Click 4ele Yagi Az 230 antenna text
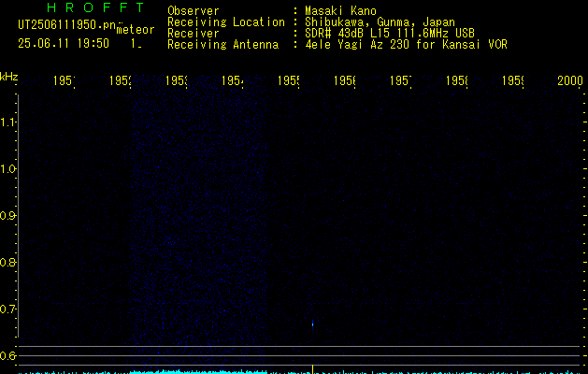Screen dimensions: 588x374 coord(406,45)
